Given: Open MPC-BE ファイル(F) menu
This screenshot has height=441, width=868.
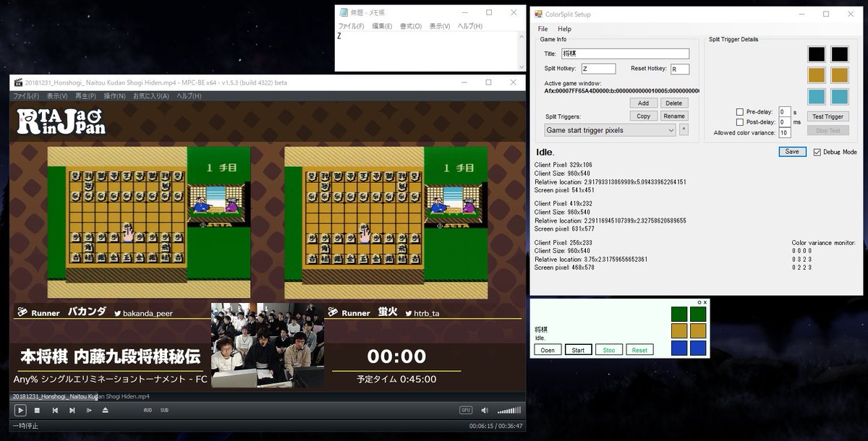Looking at the screenshot, I should (x=26, y=95).
